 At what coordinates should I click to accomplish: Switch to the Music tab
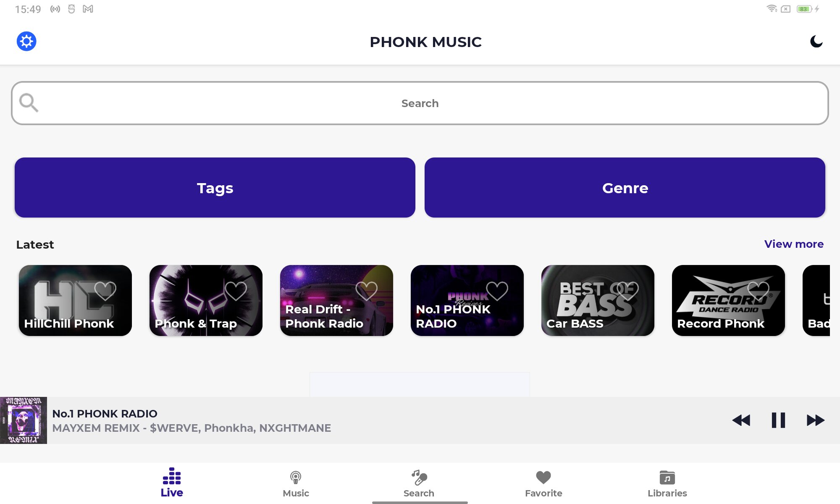pos(296,483)
